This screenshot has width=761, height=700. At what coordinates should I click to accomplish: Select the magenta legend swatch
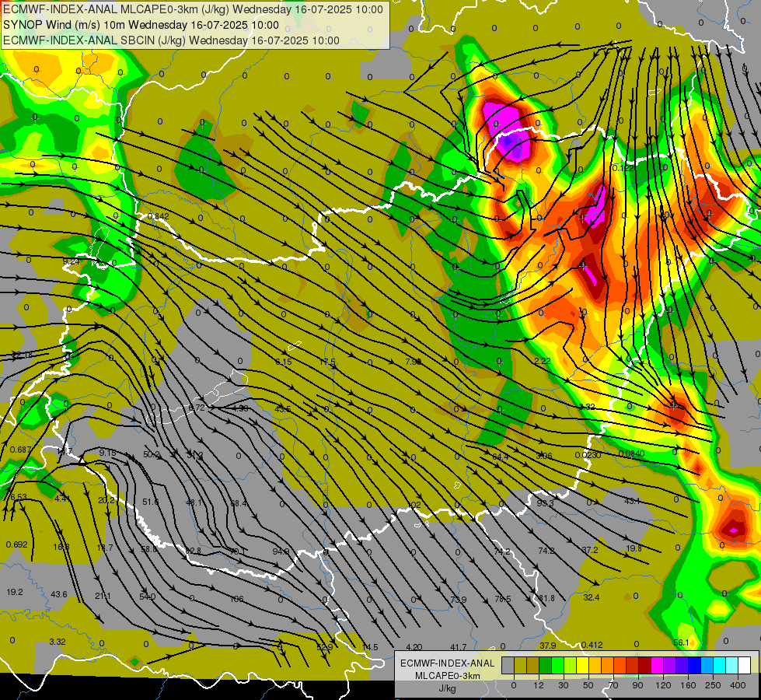coord(657,666)
